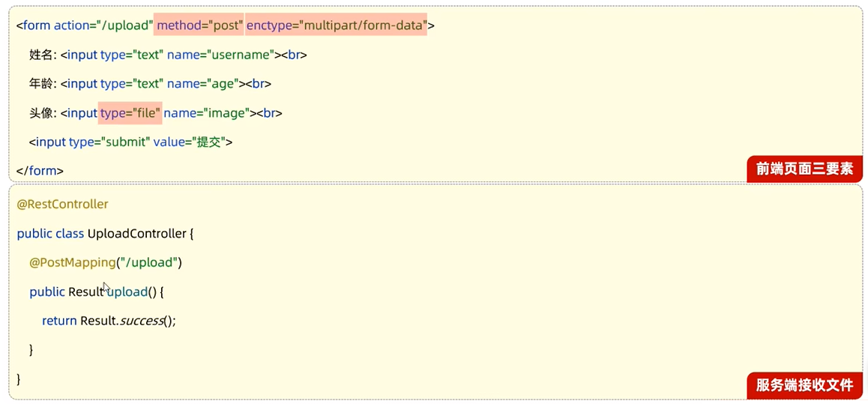Click the value="提交" attribute
The width and height of the screenshot is (868, 404).
click(x=190, y=142)
